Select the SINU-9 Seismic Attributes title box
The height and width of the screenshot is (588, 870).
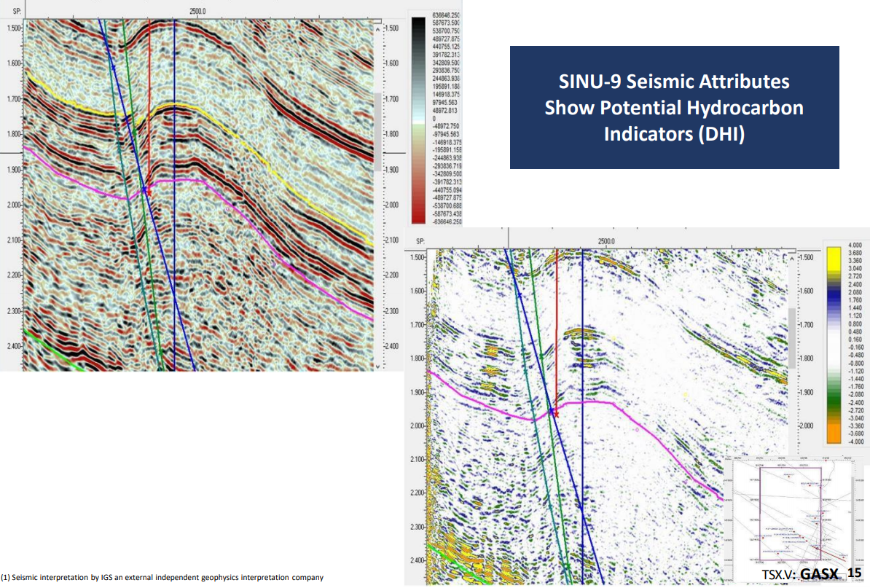pos(674,108)
